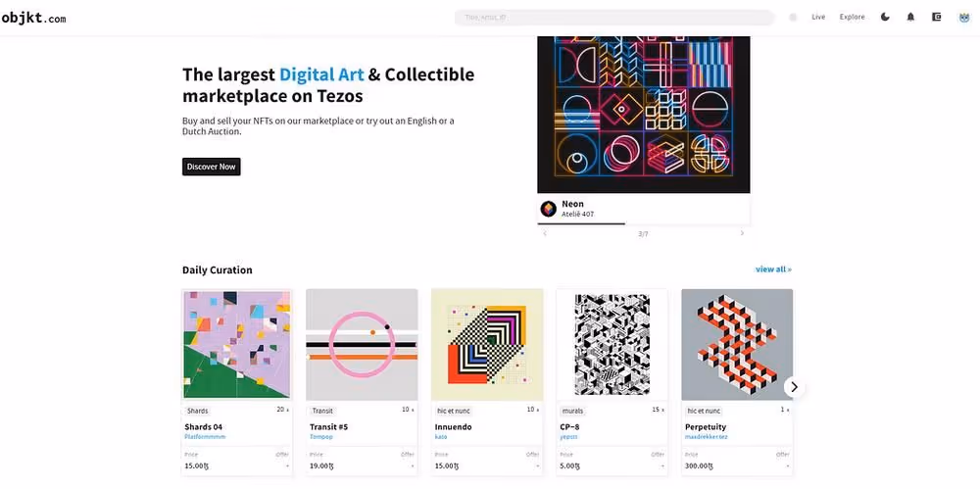Viewport: 980px width, 489px height.
Task: Open the Perpetuity title
Action: click(x=706, y=427)
